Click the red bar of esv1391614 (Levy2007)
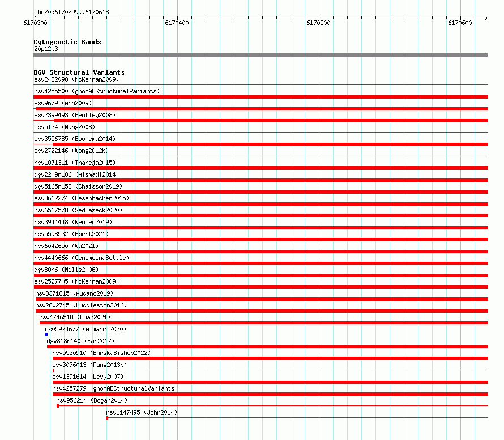The width and height of the screenshot is (504, 440). tap(270, 382)
